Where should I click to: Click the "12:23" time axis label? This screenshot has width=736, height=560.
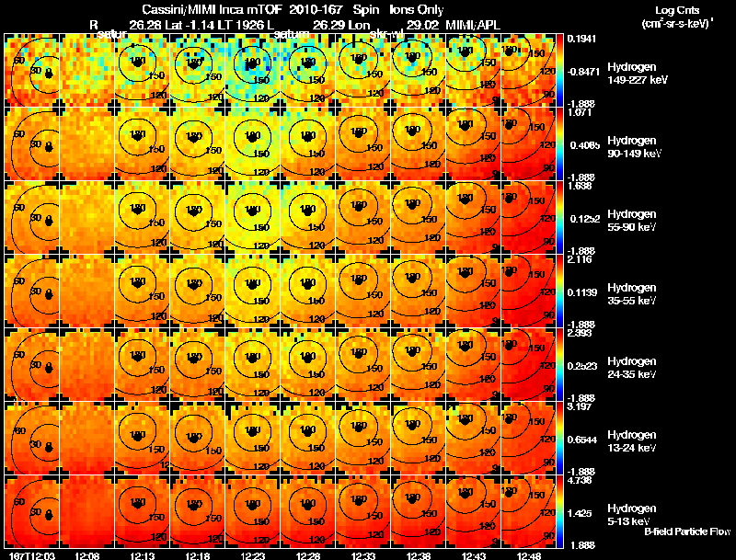[x=252, y=555]
